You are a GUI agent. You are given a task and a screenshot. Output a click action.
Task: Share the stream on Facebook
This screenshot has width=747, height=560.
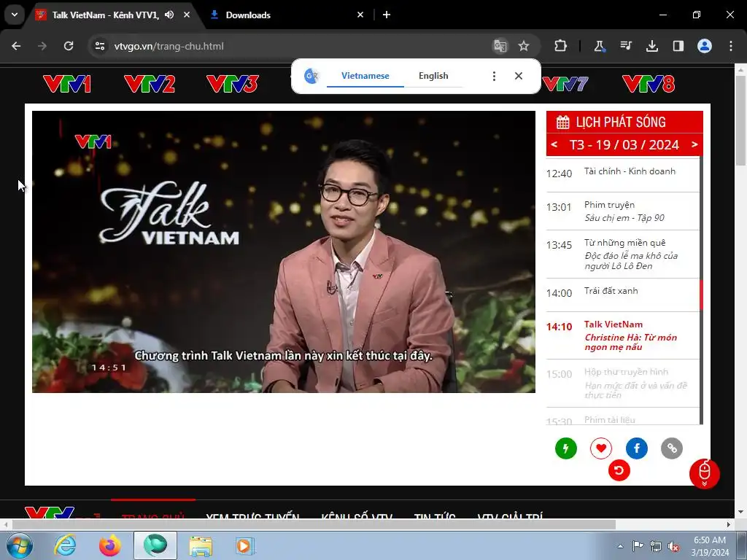tap(636, 448)
